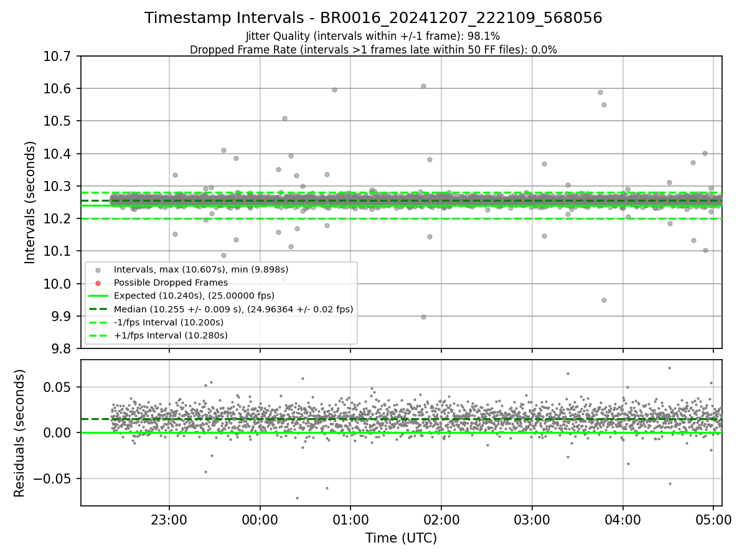Click the Residuals (seconds) y-axis label

[x=20, y=433]
